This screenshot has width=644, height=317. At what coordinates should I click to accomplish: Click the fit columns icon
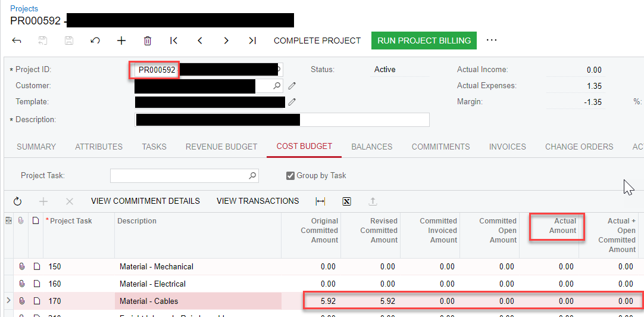[320, 201]
